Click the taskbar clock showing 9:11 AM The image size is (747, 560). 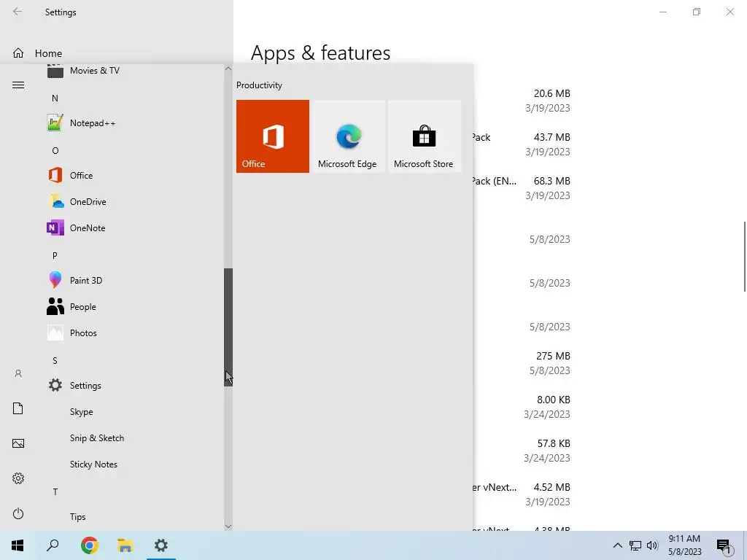684,545
